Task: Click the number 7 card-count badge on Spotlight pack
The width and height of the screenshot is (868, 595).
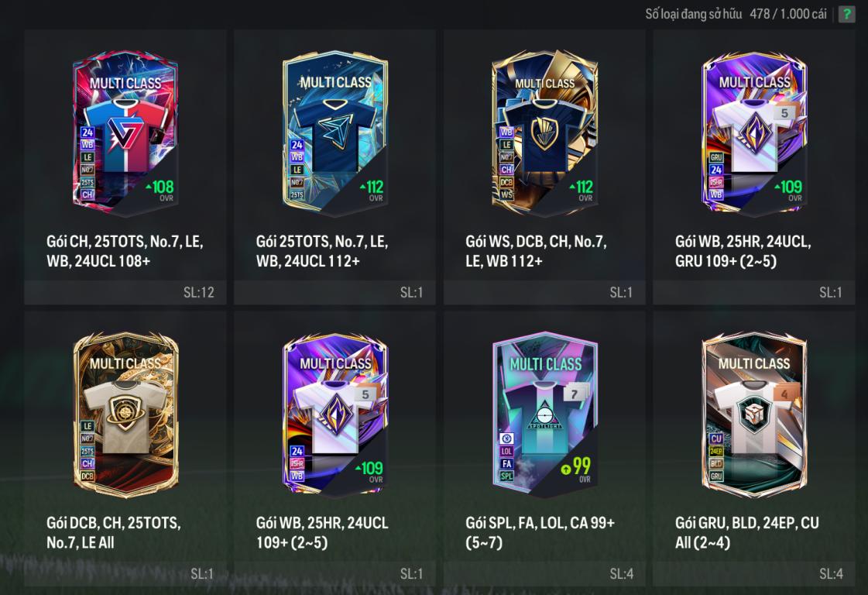Action: [575, 394]
